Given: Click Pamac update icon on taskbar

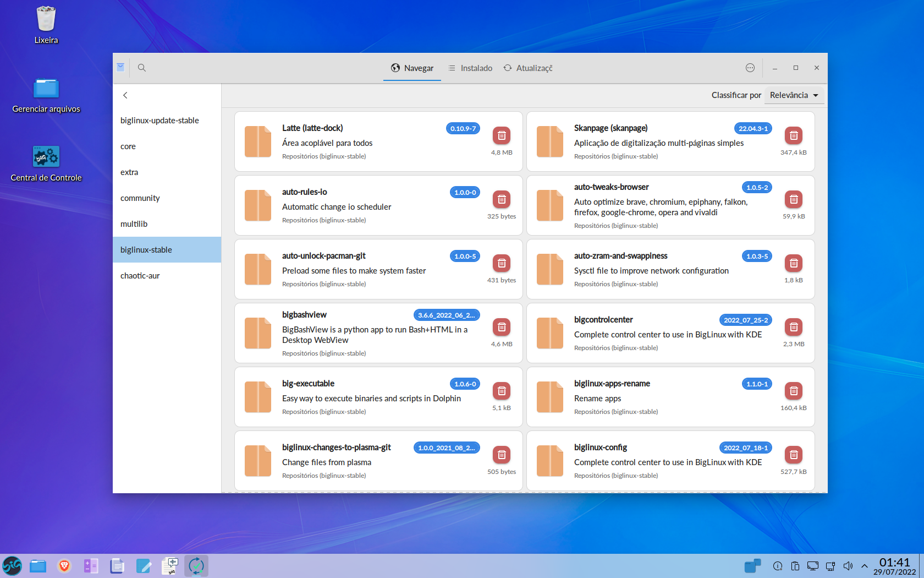Looking at the screenshot, I should pyautogui.click(x=196, y=566).
